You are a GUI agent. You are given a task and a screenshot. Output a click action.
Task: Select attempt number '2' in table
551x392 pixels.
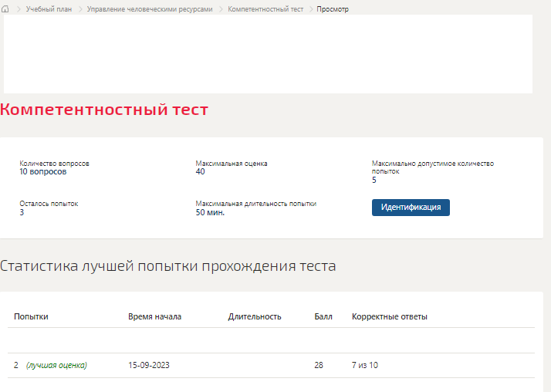click(x=16, y=365)
